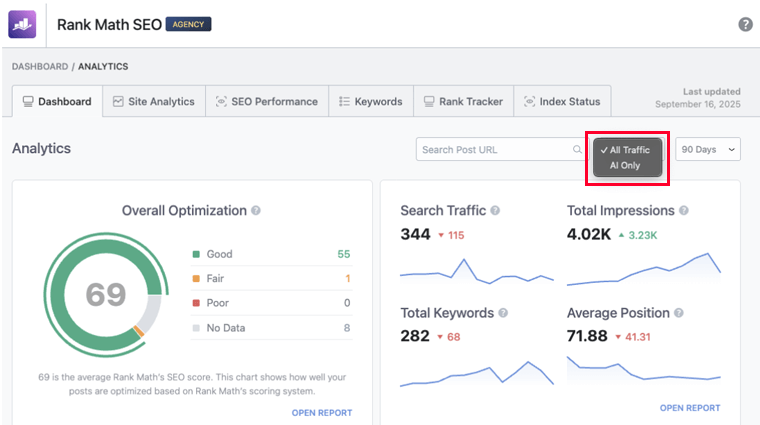Open the Index Status tab
Image resolution: width=760 pixels, height=425 pixels.
tap(562, 101)
